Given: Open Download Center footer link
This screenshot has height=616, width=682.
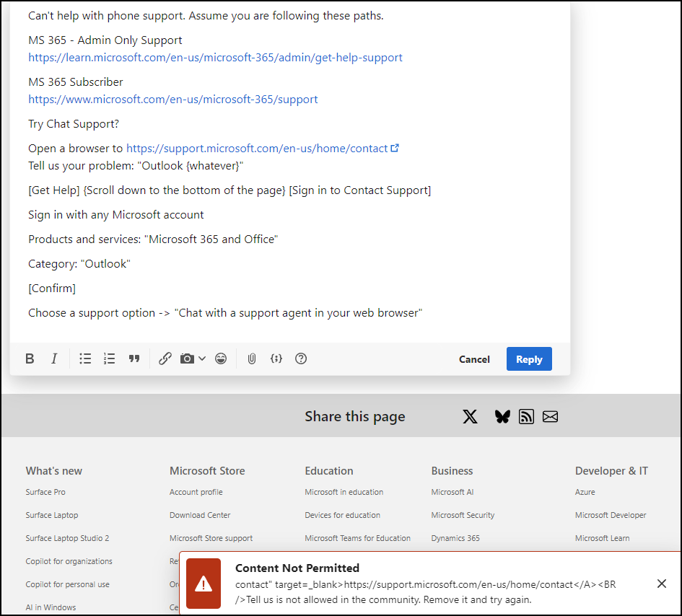Looking at the screenshot, I should (x=200, y=515).
